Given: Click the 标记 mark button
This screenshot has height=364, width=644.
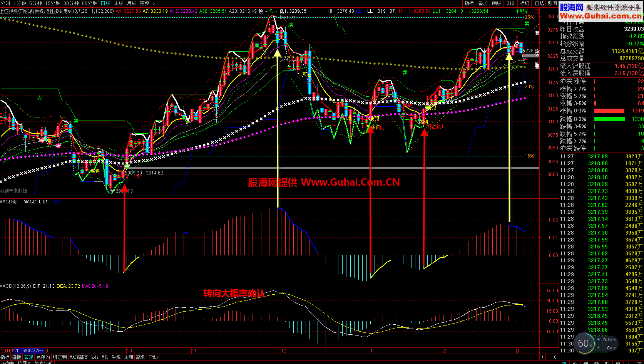Looking at the screenshot, I should pyautogui.click(x=524, y=3).
